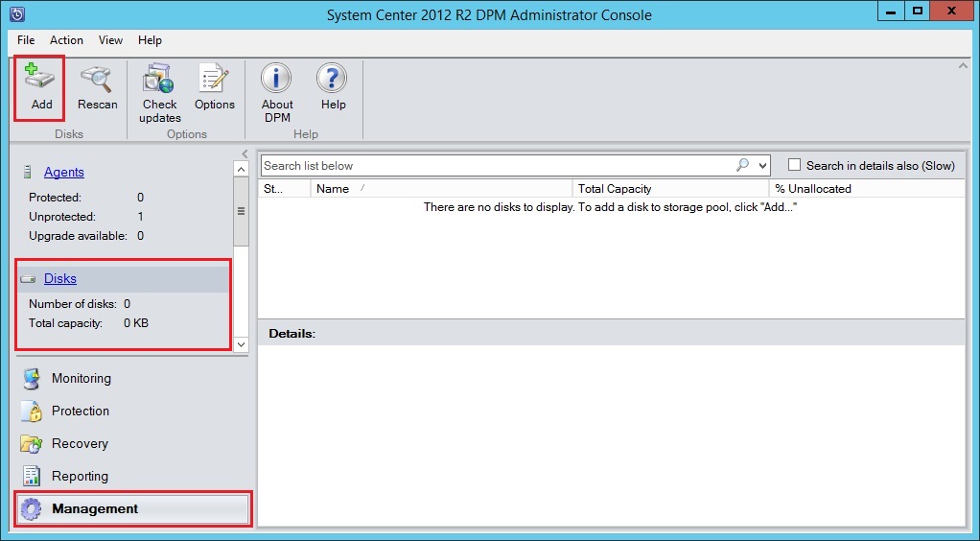Collapse the ribbon using top-right chevron
Viewport: 980px width, 541px height.
point(962,65)
